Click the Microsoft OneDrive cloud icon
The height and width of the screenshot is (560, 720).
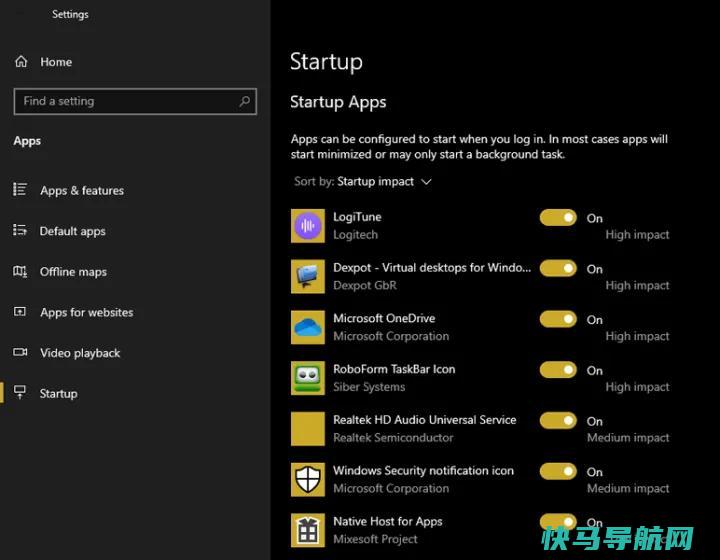tap(308, 327)
